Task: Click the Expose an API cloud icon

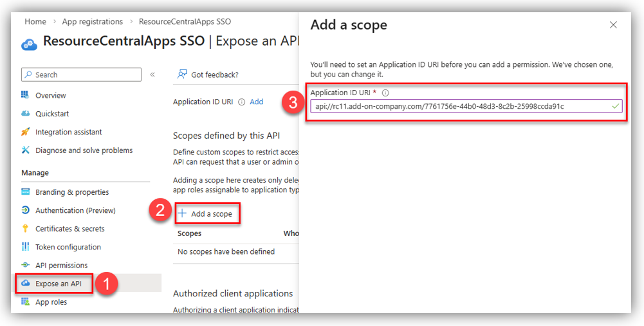Action: [x=25, y=284]
